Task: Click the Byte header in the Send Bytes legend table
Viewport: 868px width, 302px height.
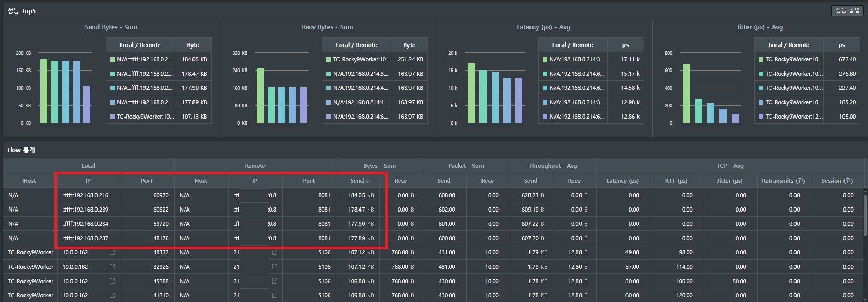Action: tap(193, 45)
